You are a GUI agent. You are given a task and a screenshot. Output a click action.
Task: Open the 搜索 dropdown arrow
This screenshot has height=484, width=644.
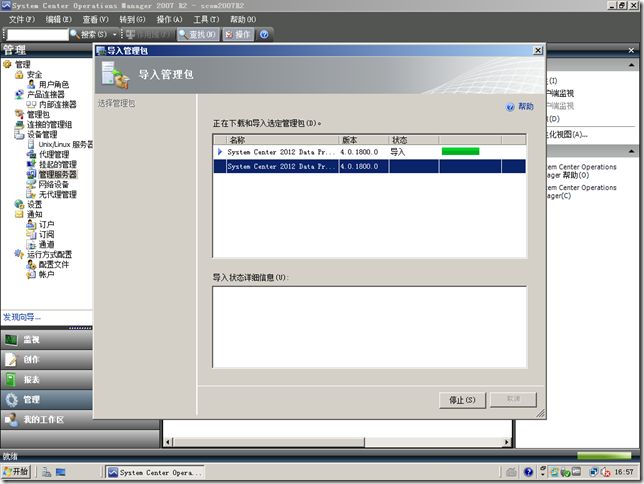pos(115,35)
